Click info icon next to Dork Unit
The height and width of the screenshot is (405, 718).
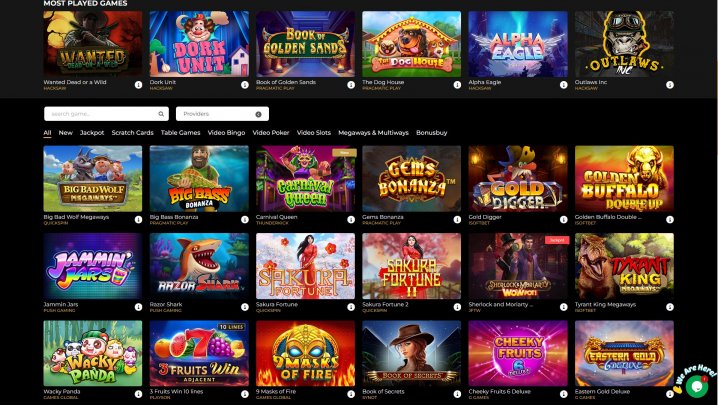(x=245, y=85)
